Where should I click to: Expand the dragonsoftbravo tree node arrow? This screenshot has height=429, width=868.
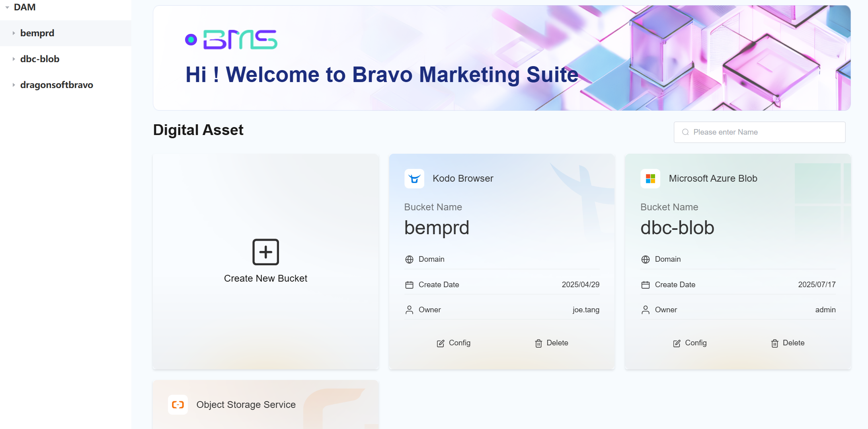pyautogui.click(x=14, y=85)
